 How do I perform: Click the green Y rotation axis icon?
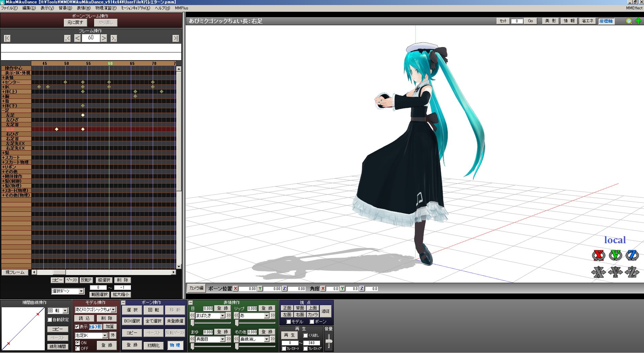pos(615,255)
